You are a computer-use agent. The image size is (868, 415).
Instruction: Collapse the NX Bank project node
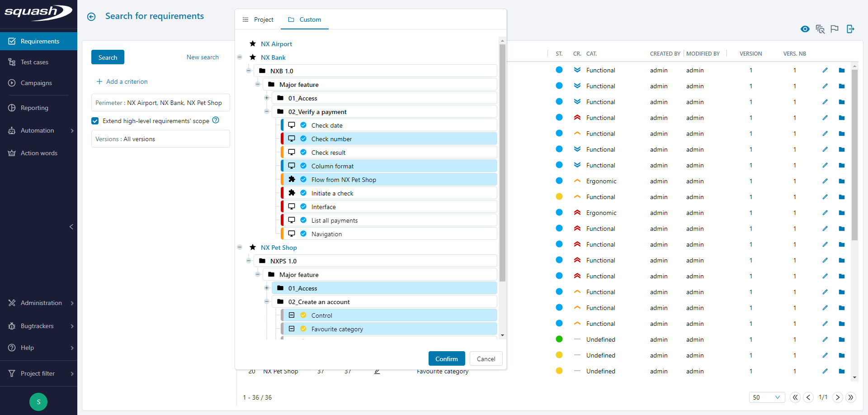tap(240, 57)
